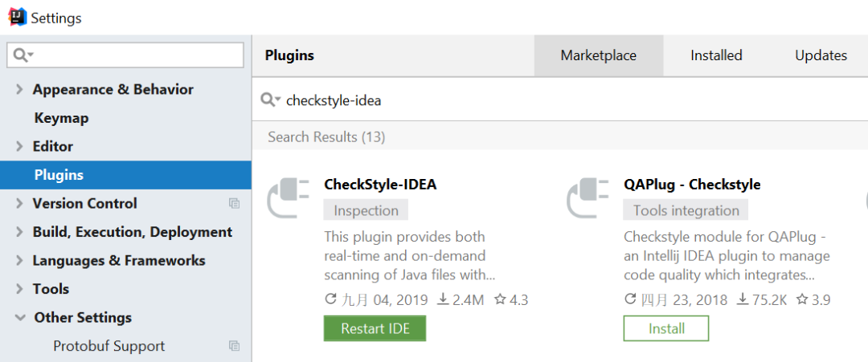Switch to the Installed tab
Screen dimensions: 868x362
pos(716,55)
